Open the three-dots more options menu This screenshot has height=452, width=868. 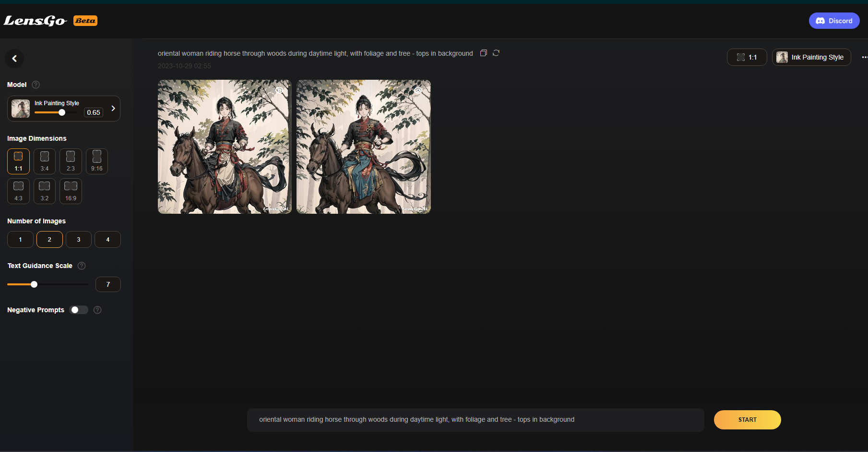click(x=864, y=57)
